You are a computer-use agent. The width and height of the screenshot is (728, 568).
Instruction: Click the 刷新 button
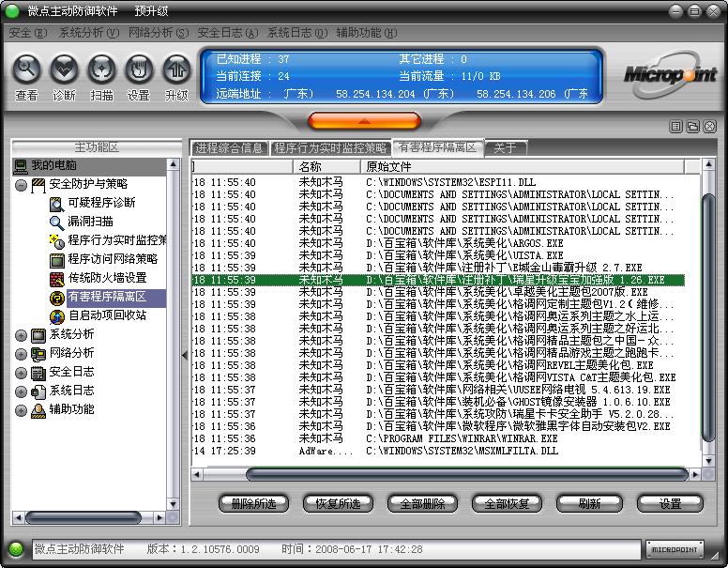(x=589, y=503)
